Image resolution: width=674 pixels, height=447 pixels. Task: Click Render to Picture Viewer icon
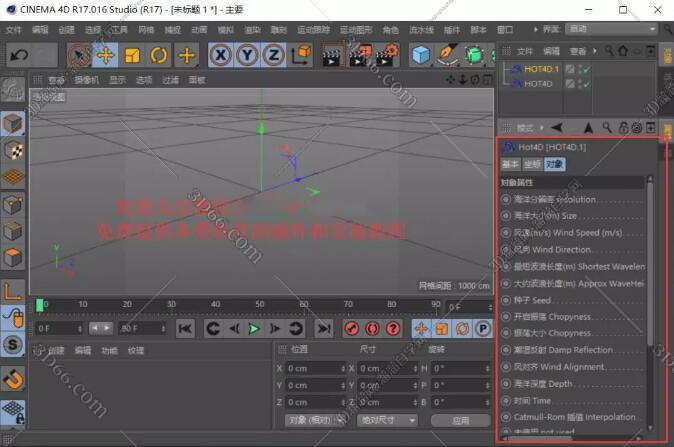click(x=359, y=55)
